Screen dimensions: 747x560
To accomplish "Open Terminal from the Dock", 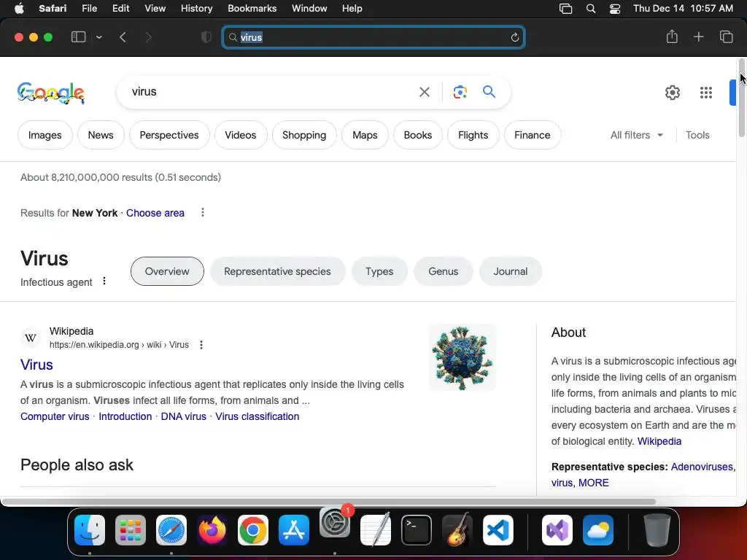I will [417, 530].
